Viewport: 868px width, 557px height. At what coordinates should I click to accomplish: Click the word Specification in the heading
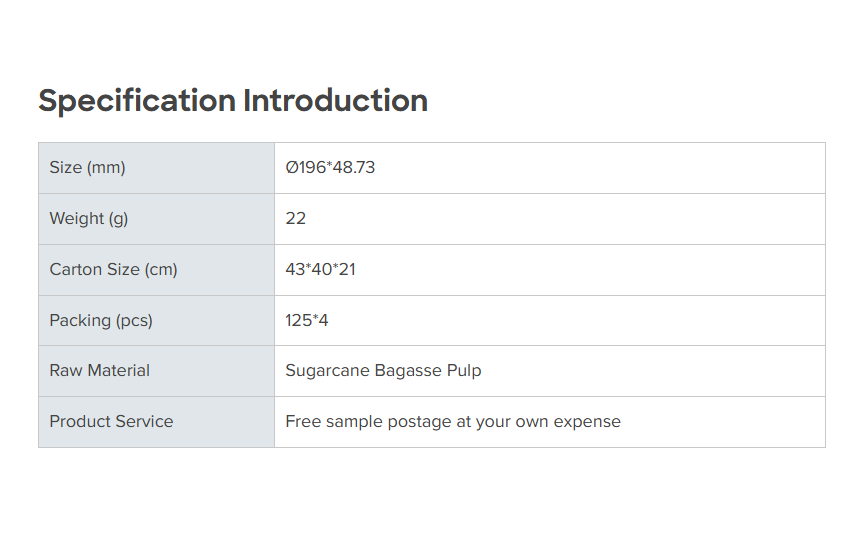137,101
